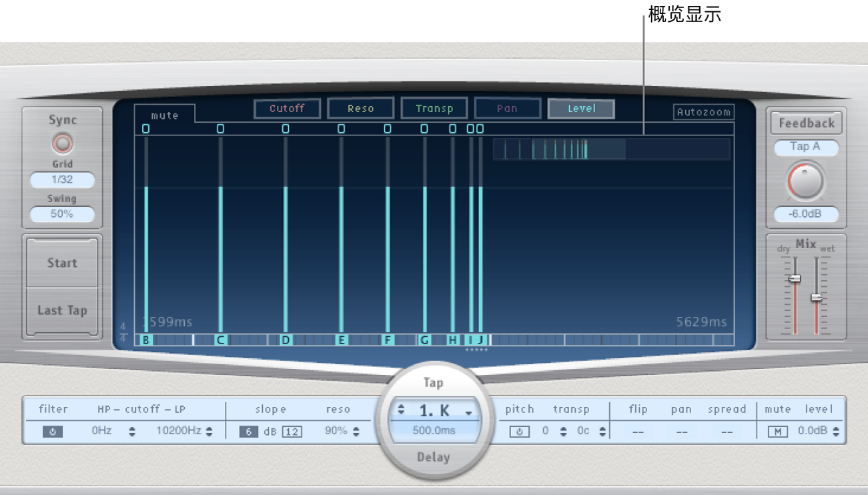The image size is (868, 495).
Task: Enable the pitch power button
Action: click(x=520, y=432)
